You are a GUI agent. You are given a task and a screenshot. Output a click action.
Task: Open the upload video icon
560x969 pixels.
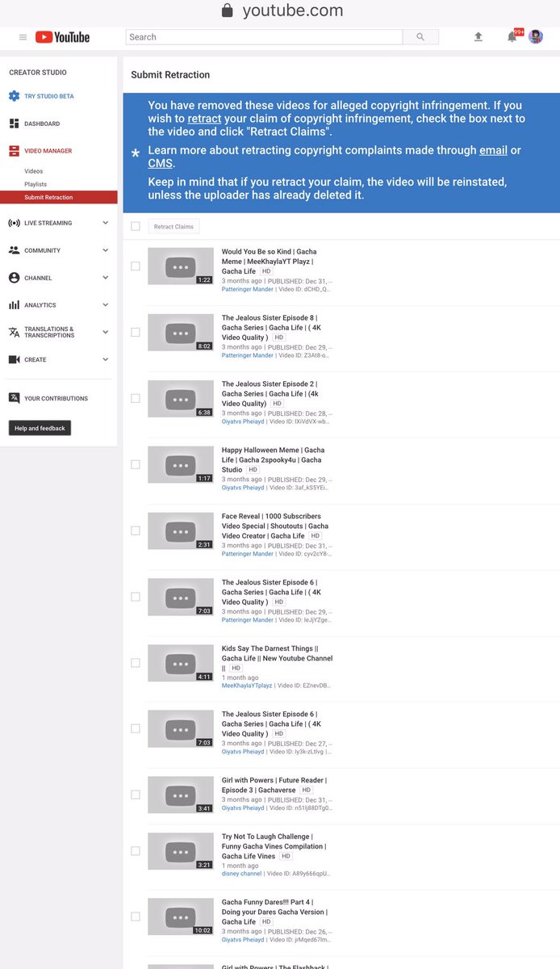click(x=478, y=36)
